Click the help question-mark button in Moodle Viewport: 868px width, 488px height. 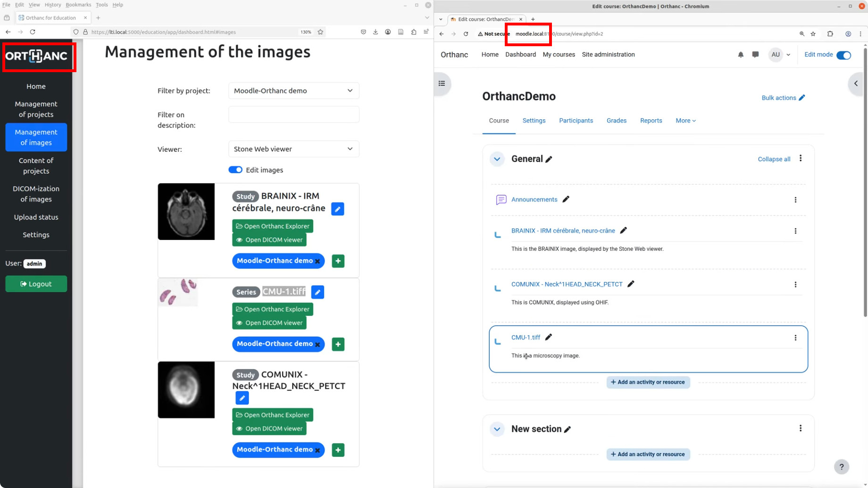(x=842, y=467)
